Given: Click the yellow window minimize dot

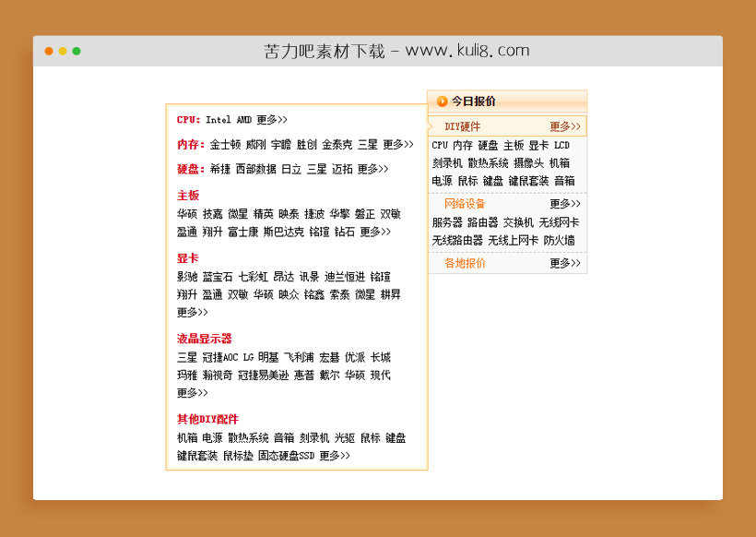Looking at the screenshot, I should 63,52.
